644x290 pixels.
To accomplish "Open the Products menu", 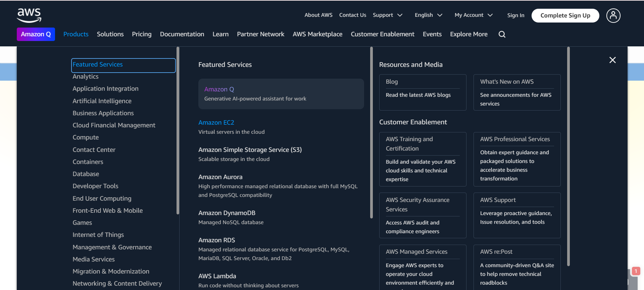I will point(76,34).
